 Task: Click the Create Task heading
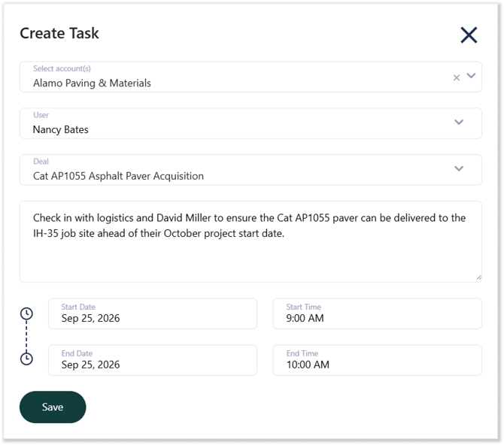click(59, 33)
